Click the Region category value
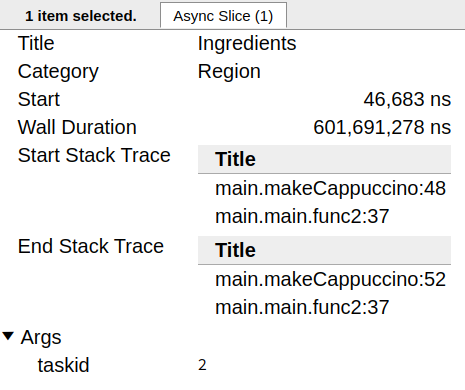 tap(229, 71)
